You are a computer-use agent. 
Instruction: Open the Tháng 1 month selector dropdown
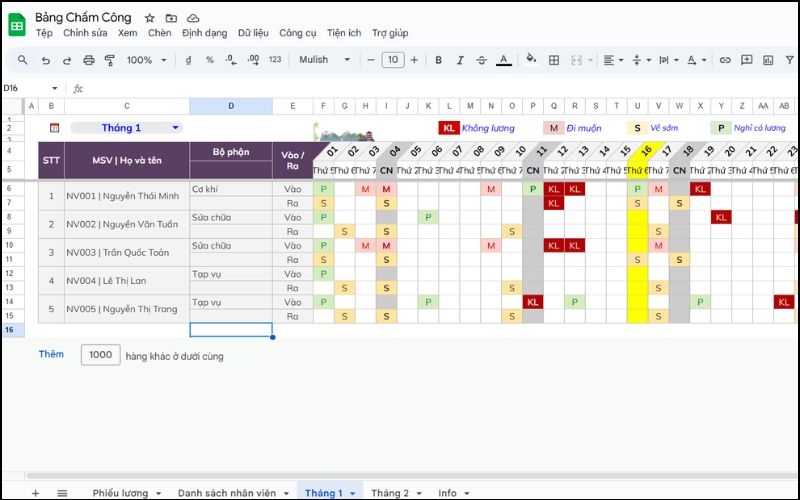tap(175, 128)
